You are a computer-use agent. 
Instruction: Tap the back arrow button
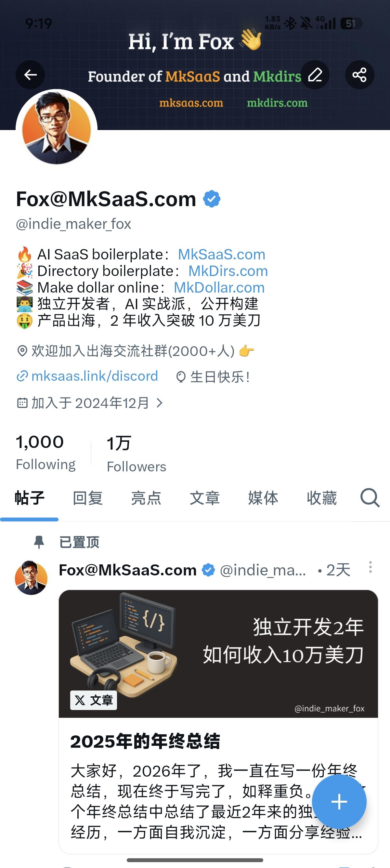click(x=30, y=75)
